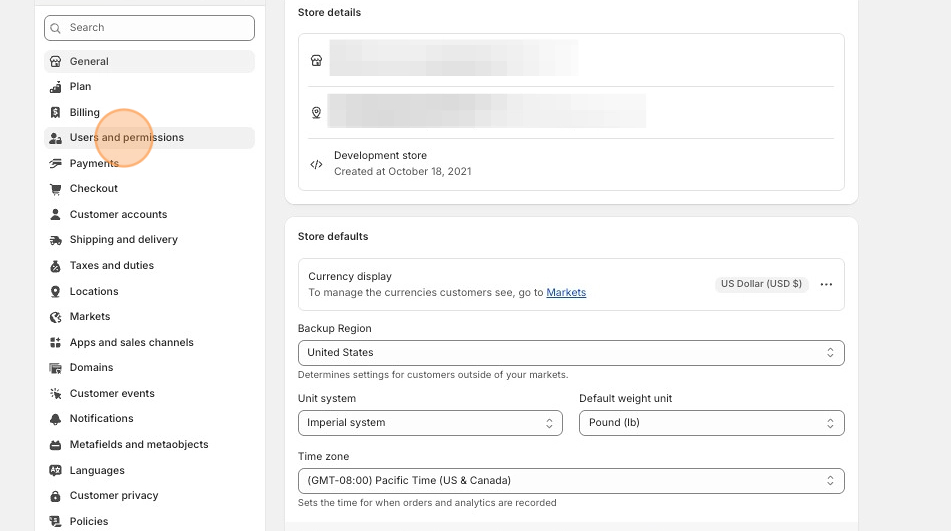
Task: Select Customer accounts in sidebar
Action: tap(118, 215)
